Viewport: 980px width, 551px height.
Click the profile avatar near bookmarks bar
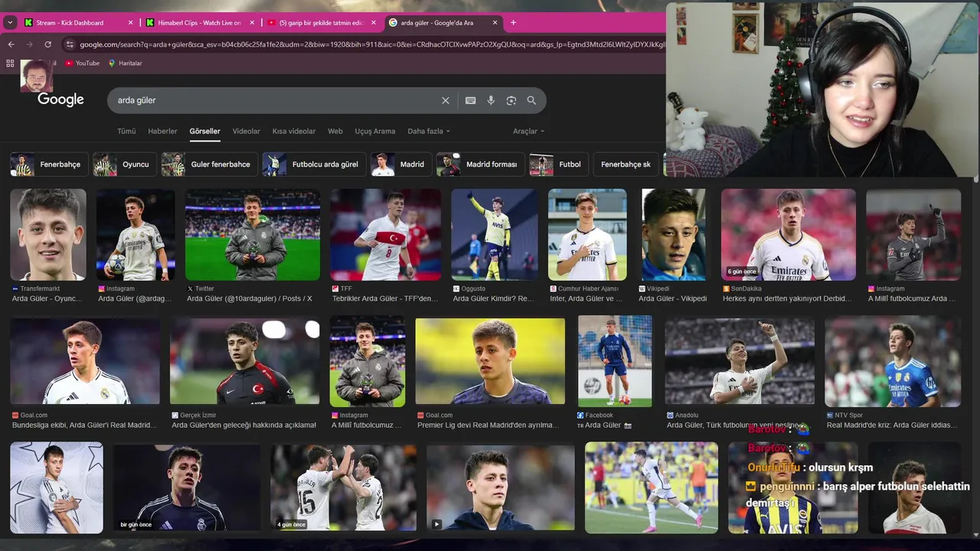(x=36, y=76)
